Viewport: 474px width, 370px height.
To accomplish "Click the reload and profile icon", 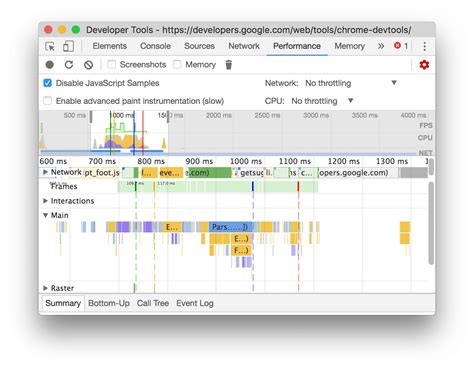I will 69,65.
